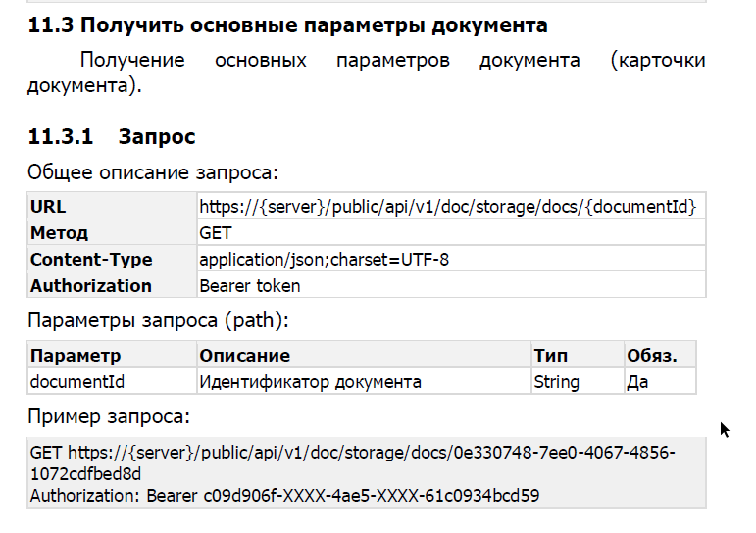Click the https://{server}/public/api URL value
This screenshot has width=756, height=533.
[447, 207]
